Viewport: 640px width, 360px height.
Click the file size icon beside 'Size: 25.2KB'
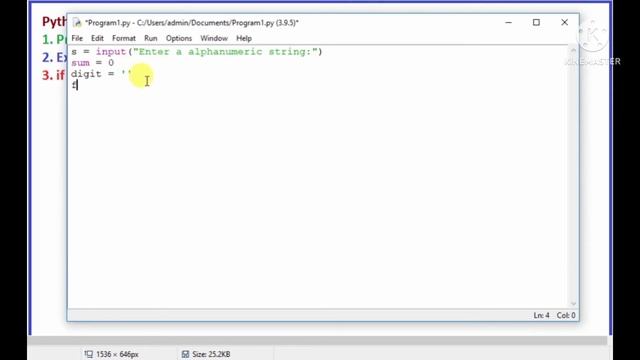point(185,354)
